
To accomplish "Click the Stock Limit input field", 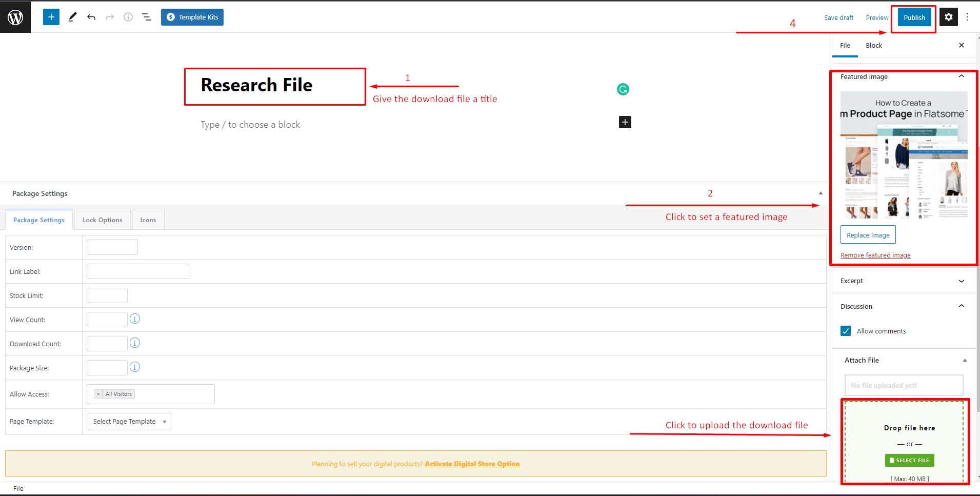I will pos(107,295).
